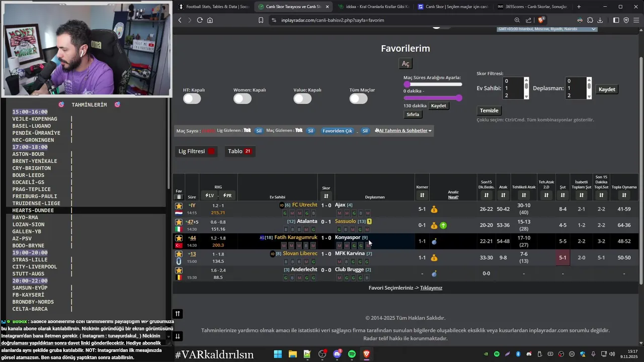
Task: Click the inplayradar.com address bar URL
Action: click(x=333, y=20)
